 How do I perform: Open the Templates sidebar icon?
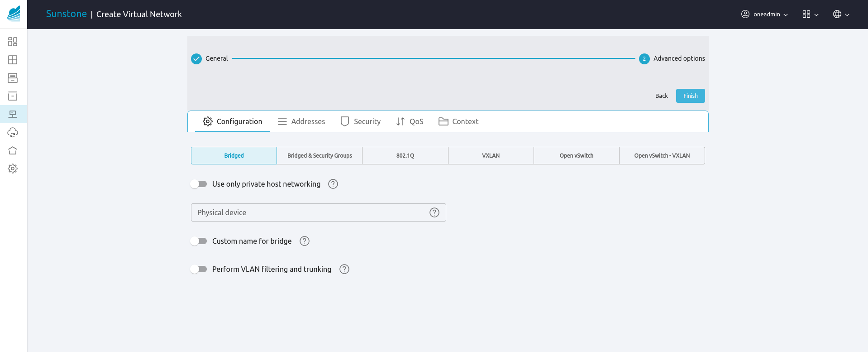tap(13, 78)
